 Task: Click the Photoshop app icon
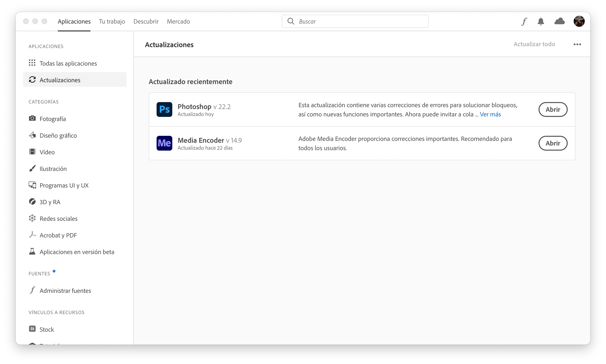(164, 109)
